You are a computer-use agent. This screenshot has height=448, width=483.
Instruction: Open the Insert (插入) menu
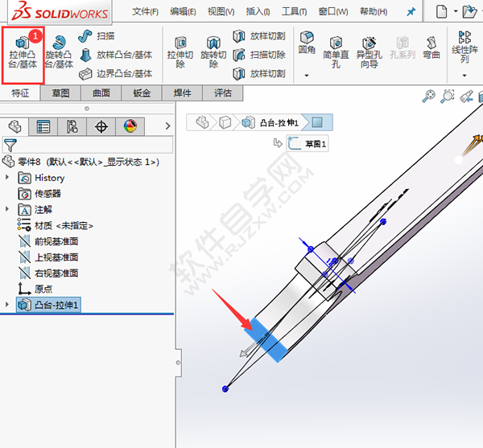(x=258, y=12)
